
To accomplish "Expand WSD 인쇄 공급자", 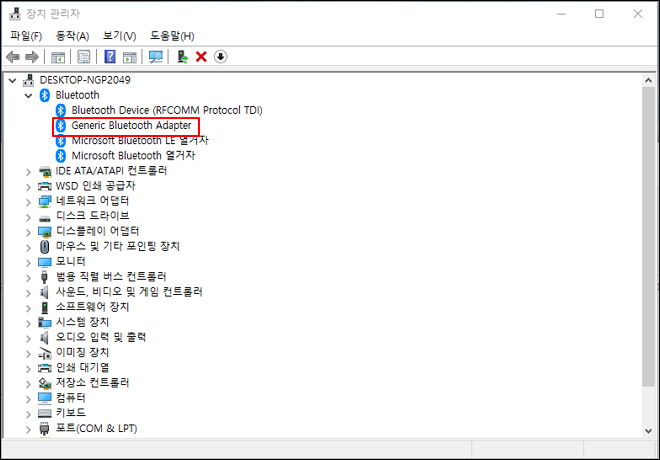I will click(28, 187).
